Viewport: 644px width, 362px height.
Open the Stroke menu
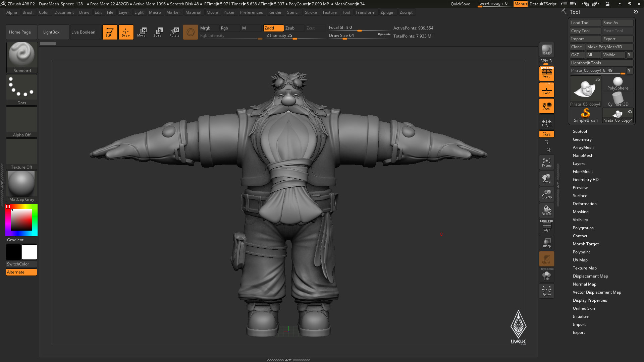tap(311, 12)
